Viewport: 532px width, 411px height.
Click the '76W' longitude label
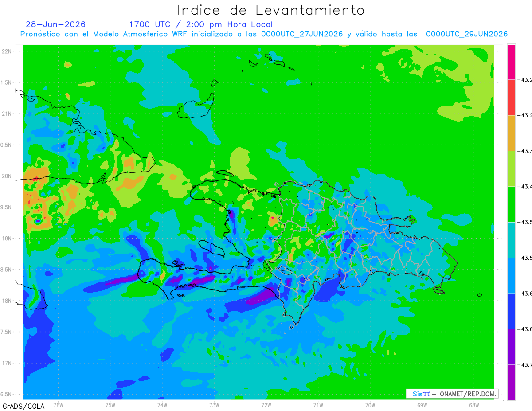pyautogui.click(x=58, y=405)
